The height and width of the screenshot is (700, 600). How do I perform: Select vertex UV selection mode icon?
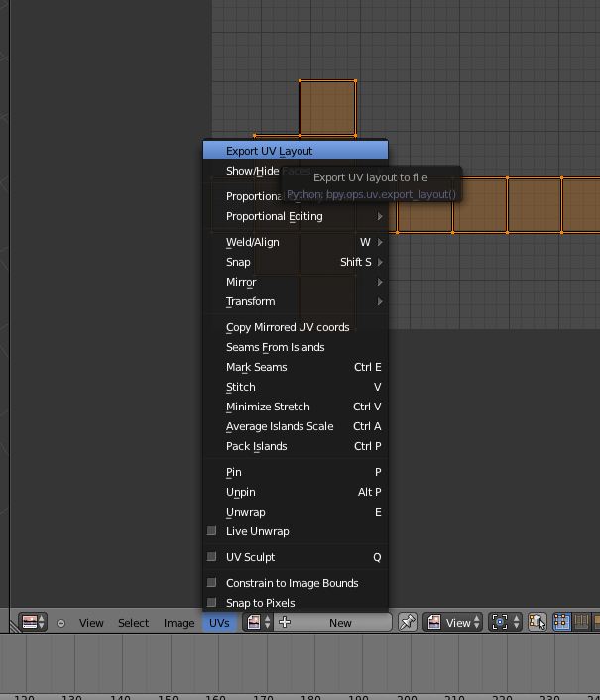(561, 622)
